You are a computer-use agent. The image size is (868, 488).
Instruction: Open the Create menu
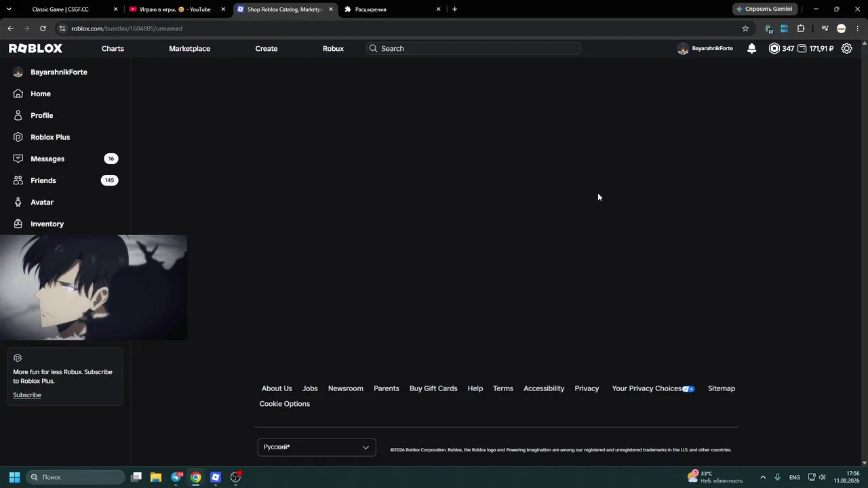point(267,49)
